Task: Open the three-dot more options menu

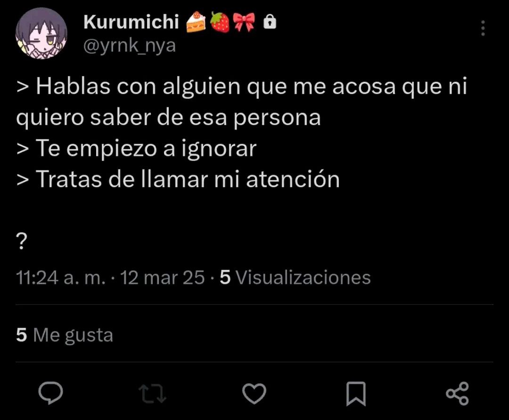Action: pyautogui.click(x=483, y=28)
